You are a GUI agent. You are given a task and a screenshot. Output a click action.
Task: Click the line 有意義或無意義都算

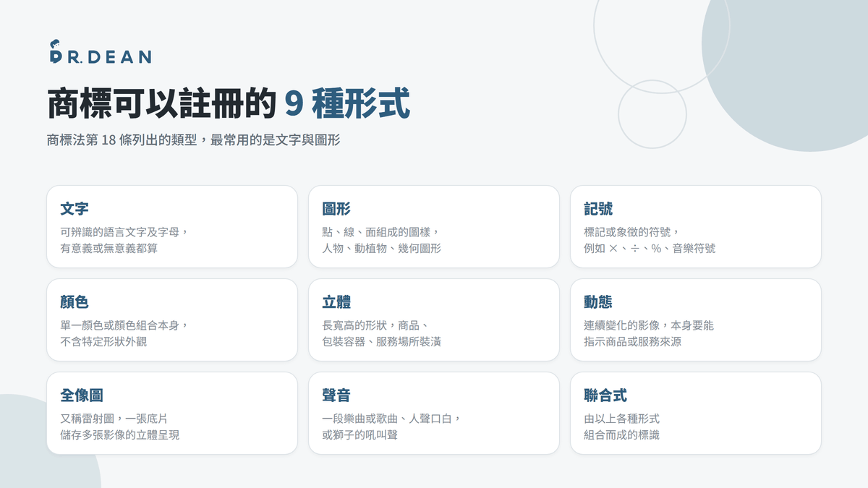[x=109, y=248]
